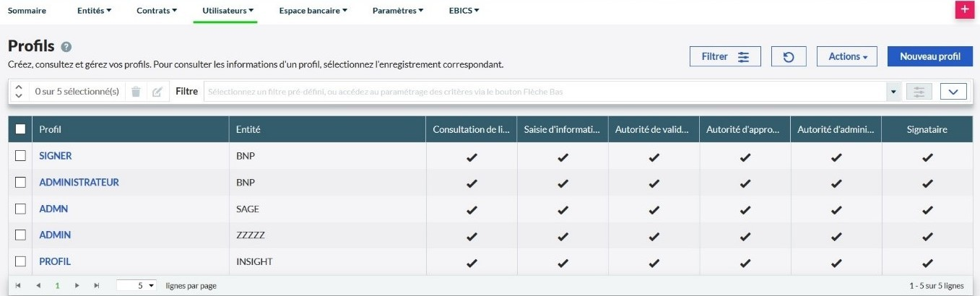Tick the select-all header checkbox
The height and width of the screenshot is (296, 980).
pos(20,129)
